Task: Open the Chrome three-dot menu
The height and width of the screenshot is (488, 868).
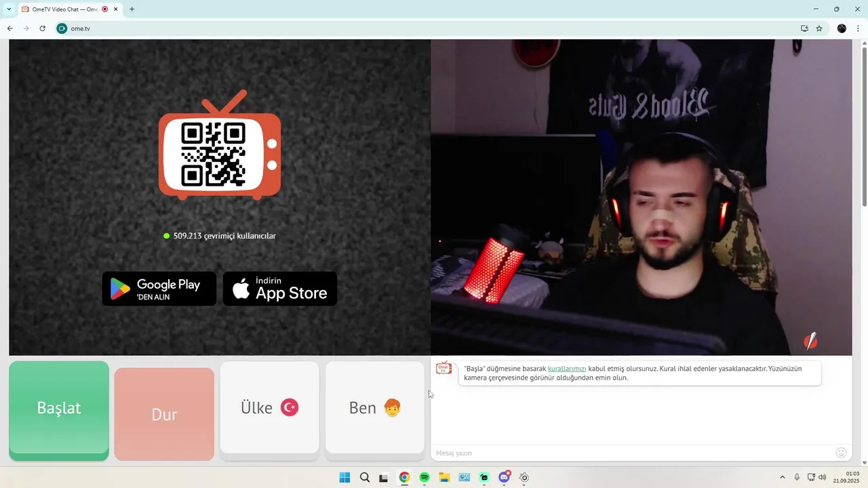Action: (x=858, y=28)
